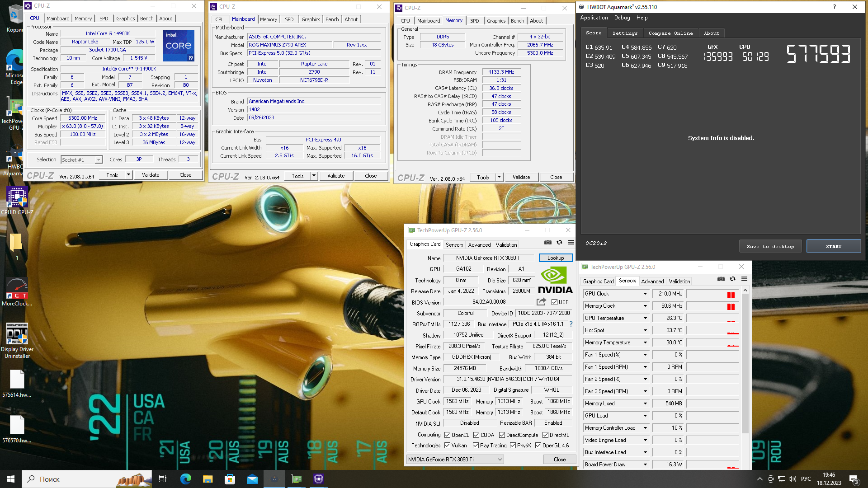
Task: Click the РУС language indicator
Action: pos(806,479)
